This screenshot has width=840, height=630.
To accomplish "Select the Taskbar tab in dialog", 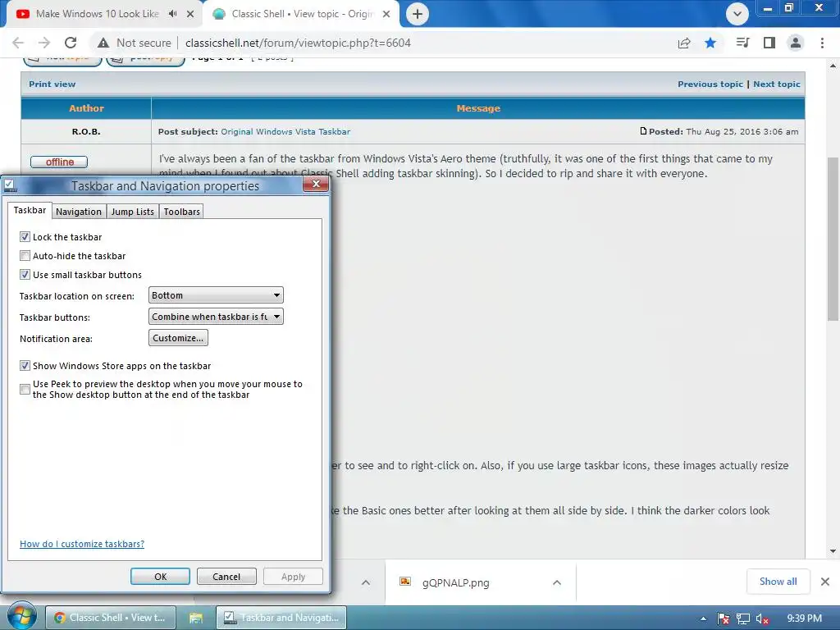I will coord(30,211).
